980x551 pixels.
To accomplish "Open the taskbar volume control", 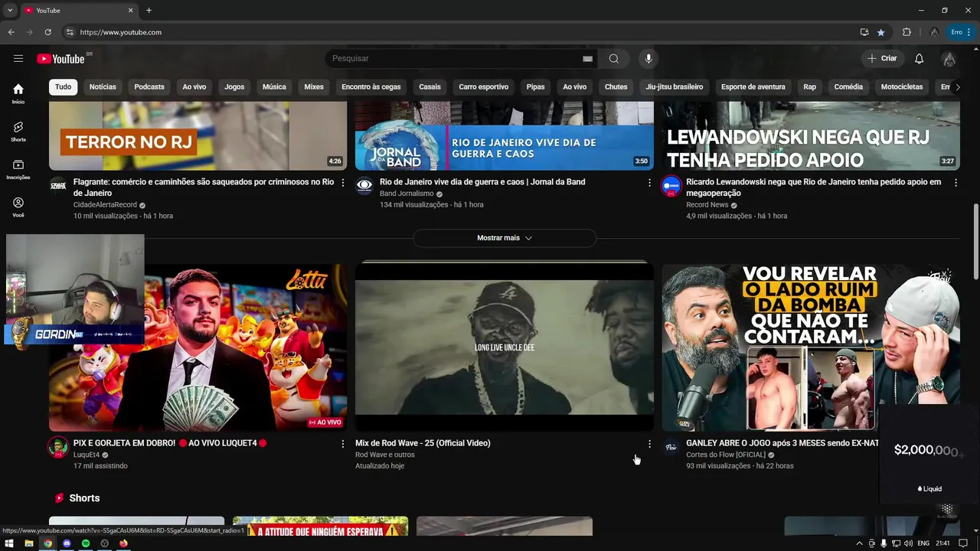I will click(x=908, y=543).
